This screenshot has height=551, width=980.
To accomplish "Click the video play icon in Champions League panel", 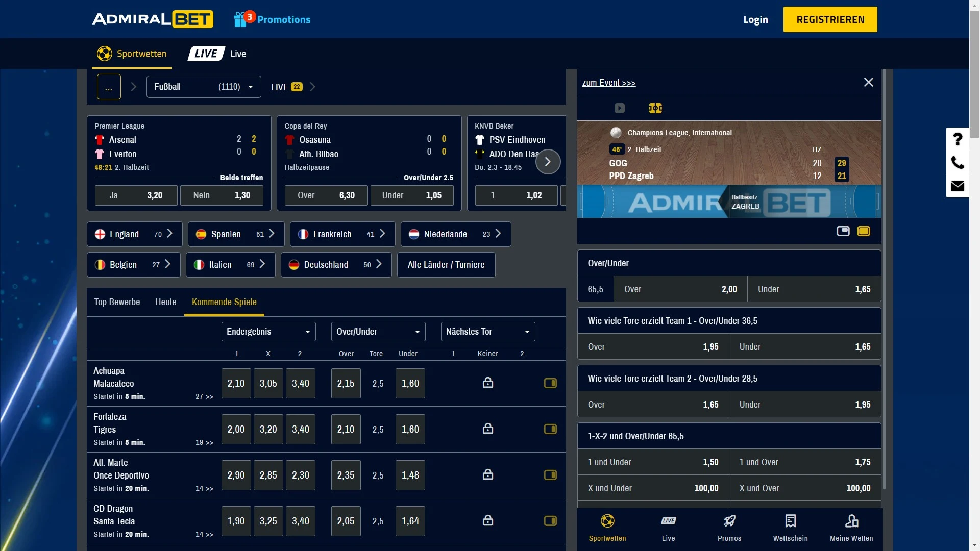I will [x=619, y=108].
